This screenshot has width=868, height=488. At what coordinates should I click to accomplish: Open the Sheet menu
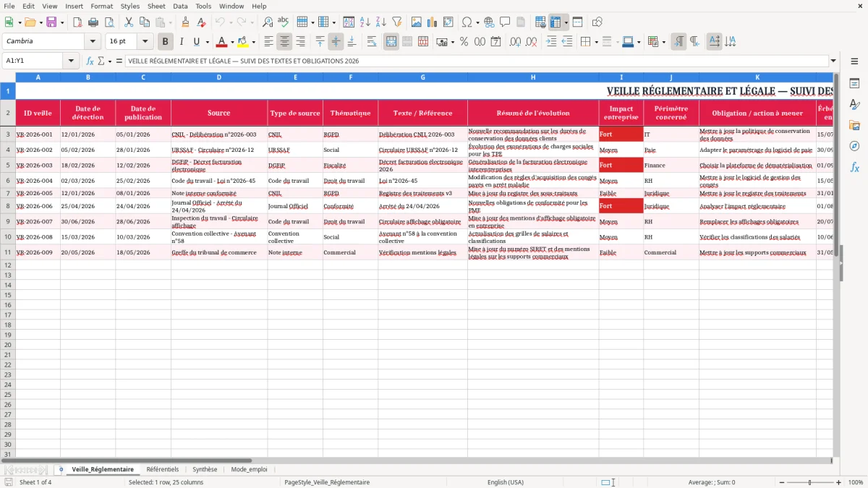pos(156,6)
